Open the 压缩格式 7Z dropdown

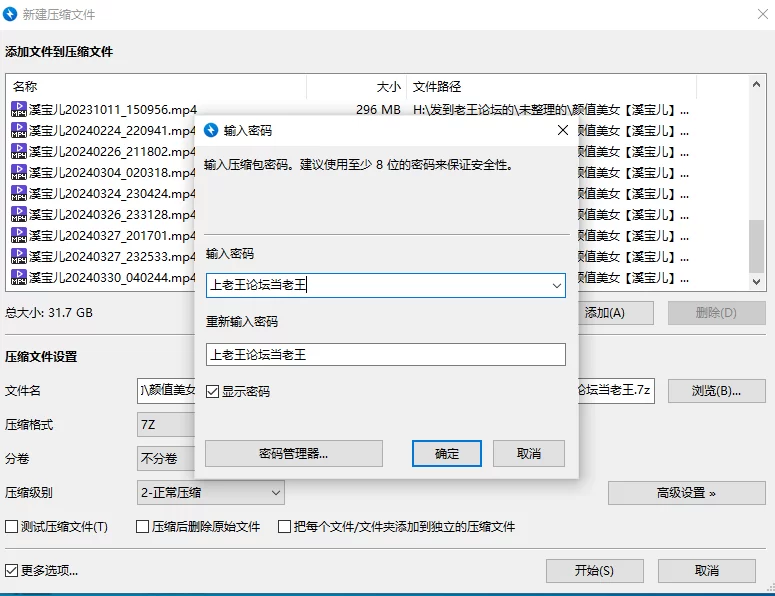pyautogui.click(x=166, y=425)
